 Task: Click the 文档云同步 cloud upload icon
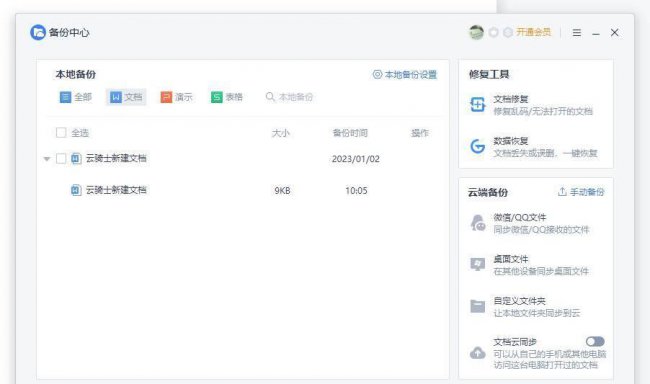coord(478,353)
